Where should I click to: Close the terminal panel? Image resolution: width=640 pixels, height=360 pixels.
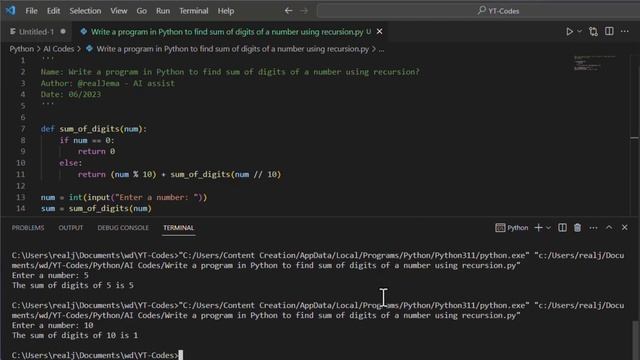tap(624, 228)
